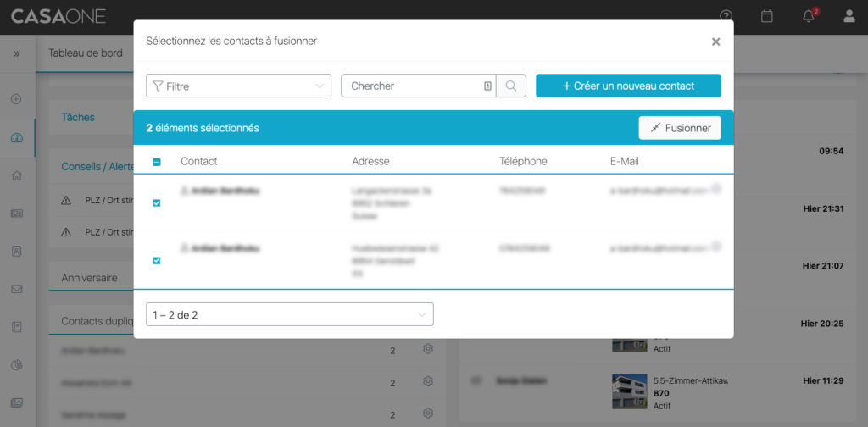Sort by the Adresse column header
Image resolution: width=868 pixels, height=427 pixels.
[x=370, y=161]
